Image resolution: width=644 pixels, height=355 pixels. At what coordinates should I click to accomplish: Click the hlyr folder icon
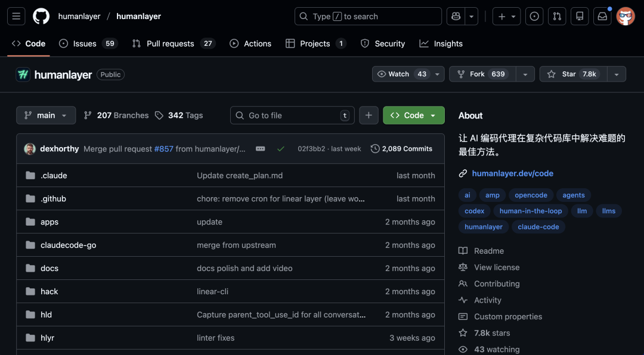pyautogui.click(x=30, y=338)
